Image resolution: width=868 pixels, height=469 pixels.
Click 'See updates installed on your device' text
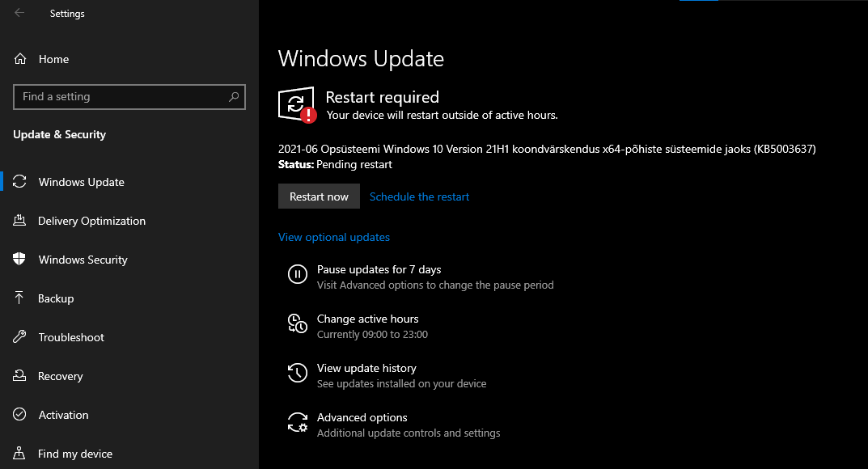(x=401, y=384)
